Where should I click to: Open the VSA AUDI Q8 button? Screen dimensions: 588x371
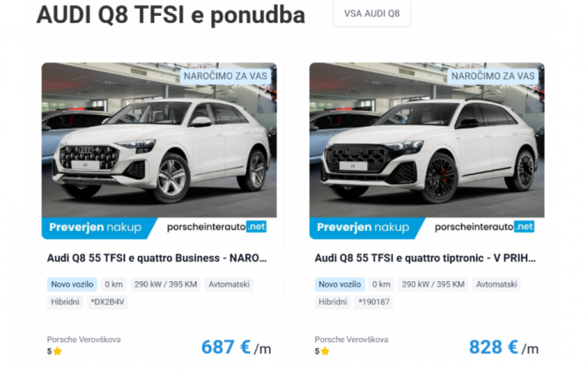372,14
